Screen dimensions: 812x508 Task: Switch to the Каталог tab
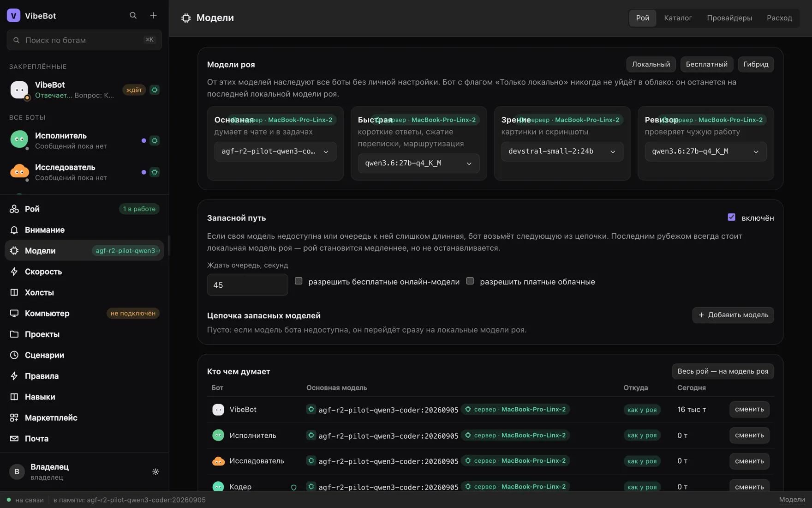(678, 18)
